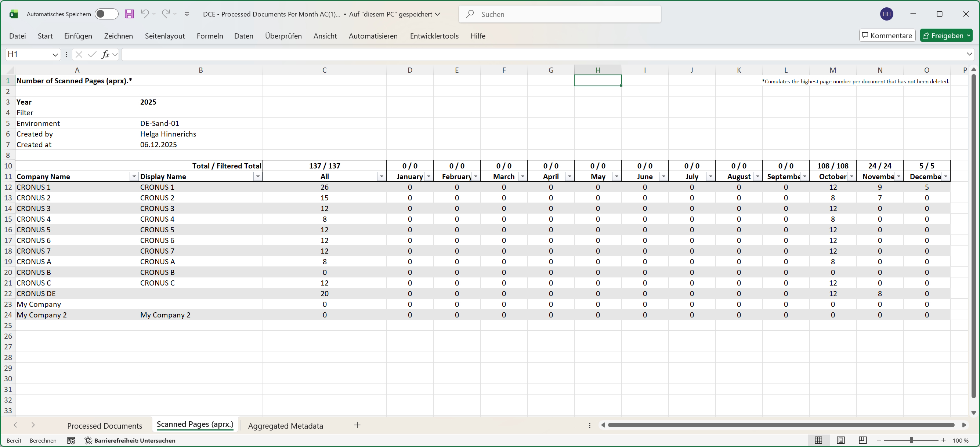Click the Undo icon
This screenshot has height=447, width=980.
pyautogui.click(x=145, y=14)
